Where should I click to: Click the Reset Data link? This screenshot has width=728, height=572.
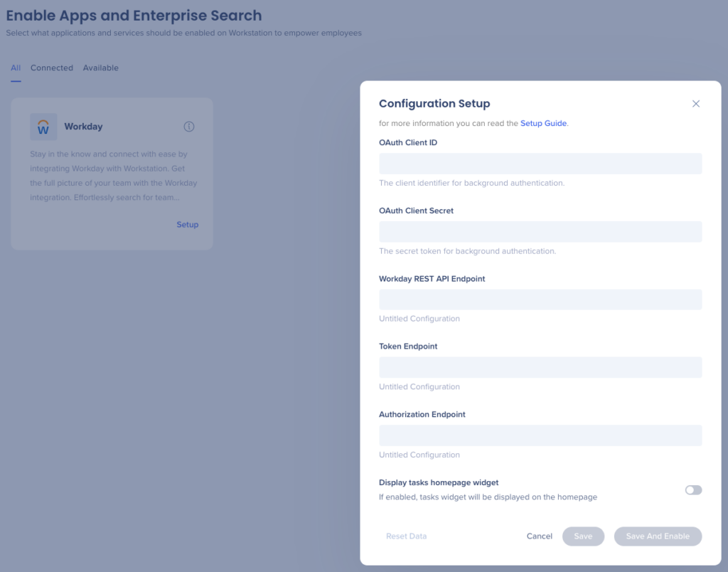(406, 536)
